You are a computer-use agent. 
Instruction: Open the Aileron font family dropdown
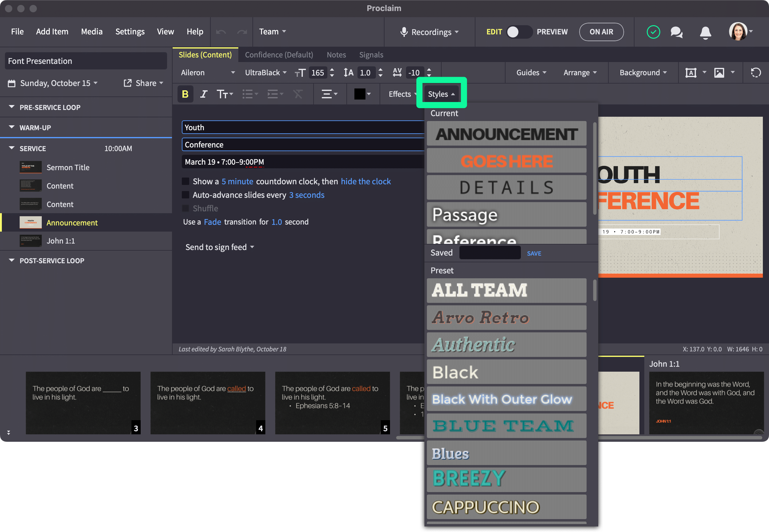pos(208,73)
